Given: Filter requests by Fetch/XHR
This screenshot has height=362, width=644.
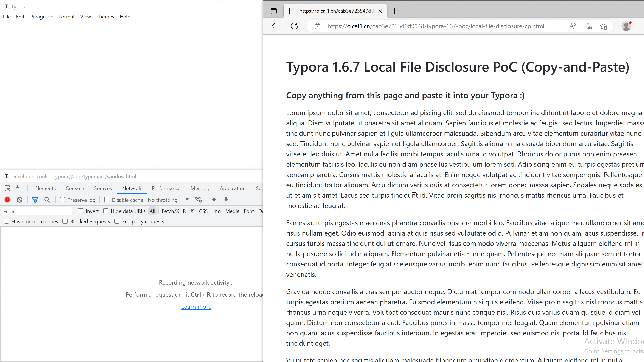Looking at the screenshot, I should pos(174,211).
